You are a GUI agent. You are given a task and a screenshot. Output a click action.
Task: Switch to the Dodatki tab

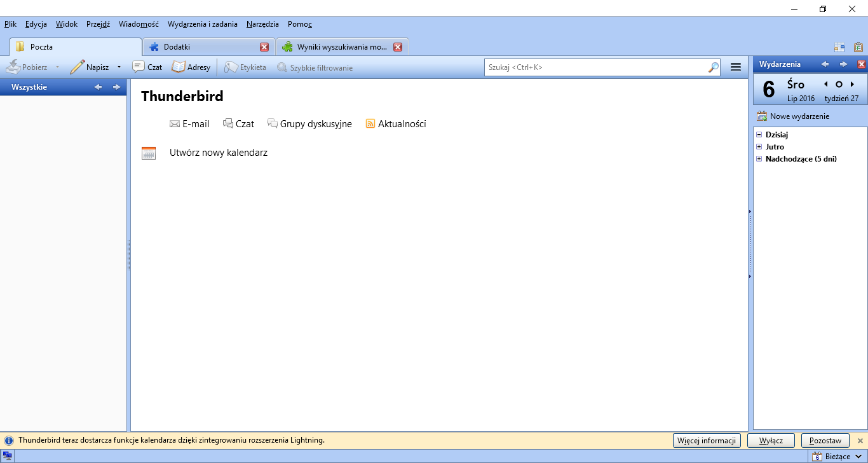coord(209,46)
